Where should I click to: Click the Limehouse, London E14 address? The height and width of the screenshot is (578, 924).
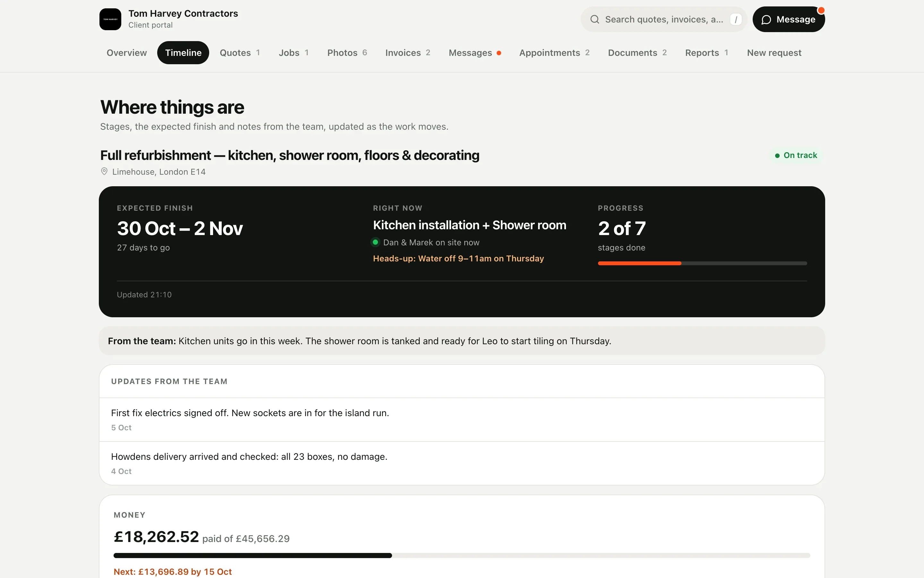(159, 172)
